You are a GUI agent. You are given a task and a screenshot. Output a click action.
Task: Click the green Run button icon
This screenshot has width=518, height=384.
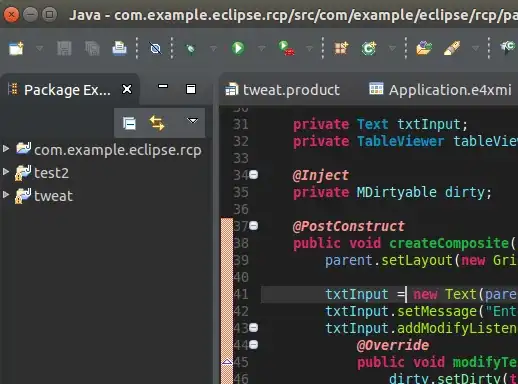tap(238, 48)
